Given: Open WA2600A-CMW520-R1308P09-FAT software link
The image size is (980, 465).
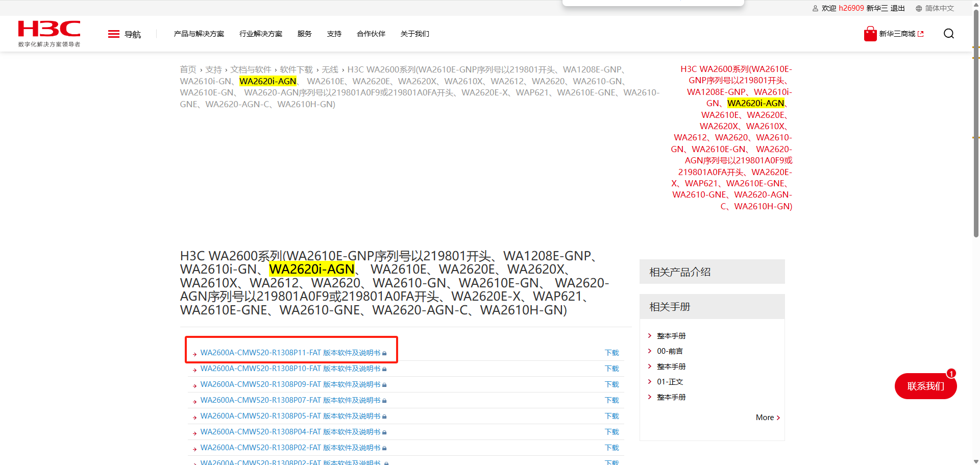Looking at the screenshot, I should pos(290,384).
